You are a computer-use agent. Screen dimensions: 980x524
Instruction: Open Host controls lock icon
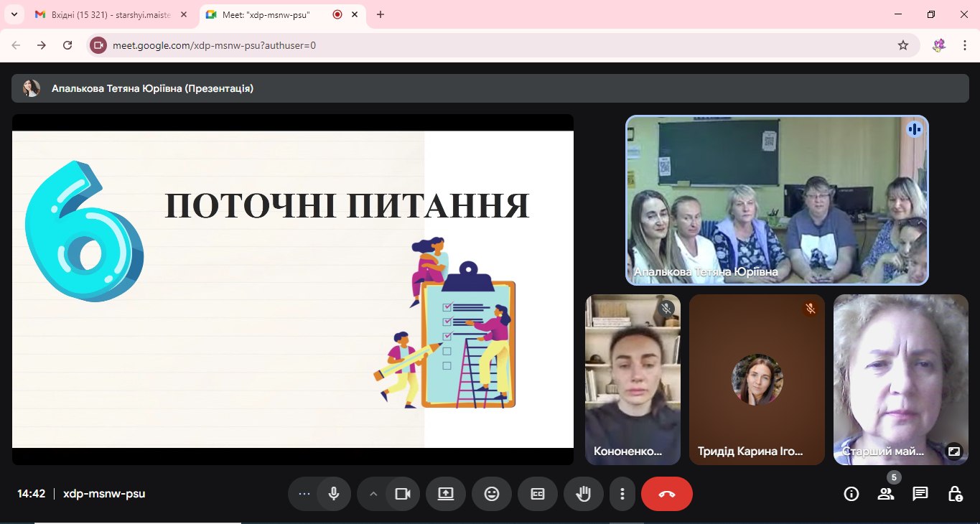[x=955, y=494]
